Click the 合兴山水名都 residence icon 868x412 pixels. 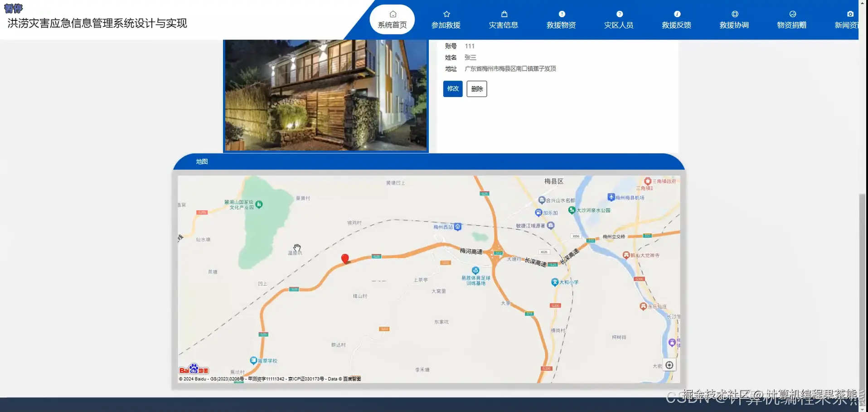[x=542, y=200]
